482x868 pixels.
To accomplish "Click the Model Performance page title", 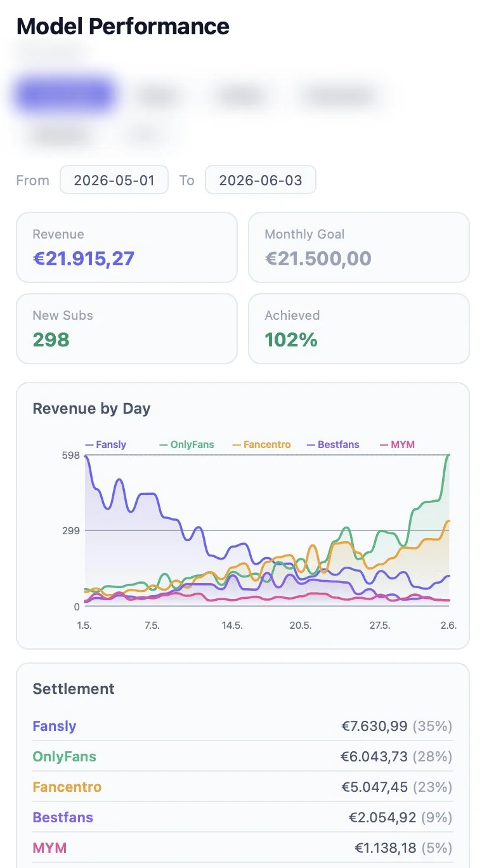I will [x=123, y=27].
